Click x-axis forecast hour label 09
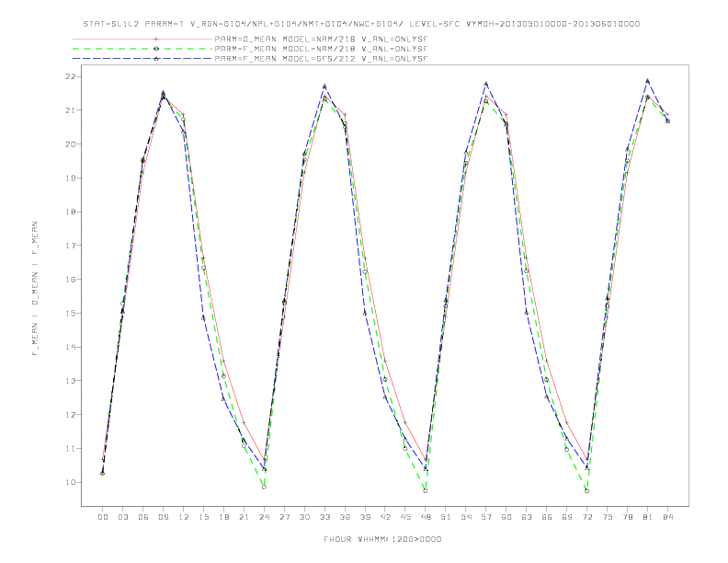728x563 pixels. 163,517
